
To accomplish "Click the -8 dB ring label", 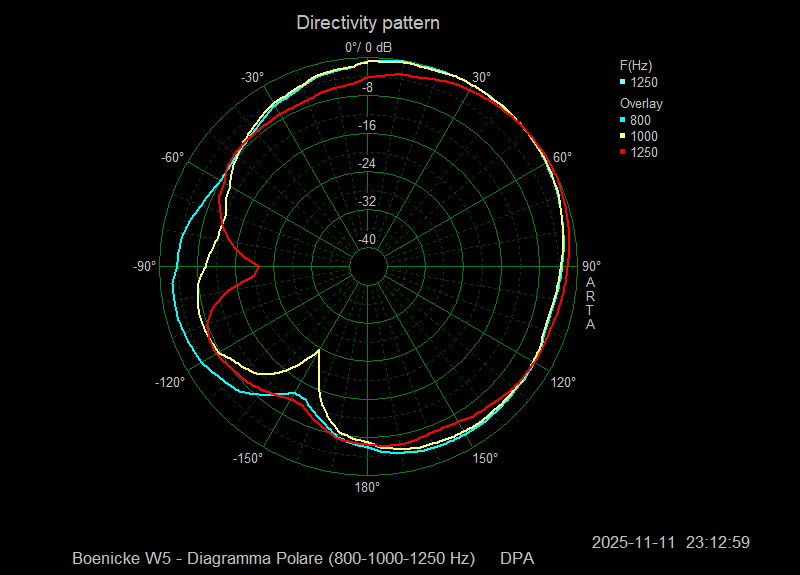I will 367,88.
